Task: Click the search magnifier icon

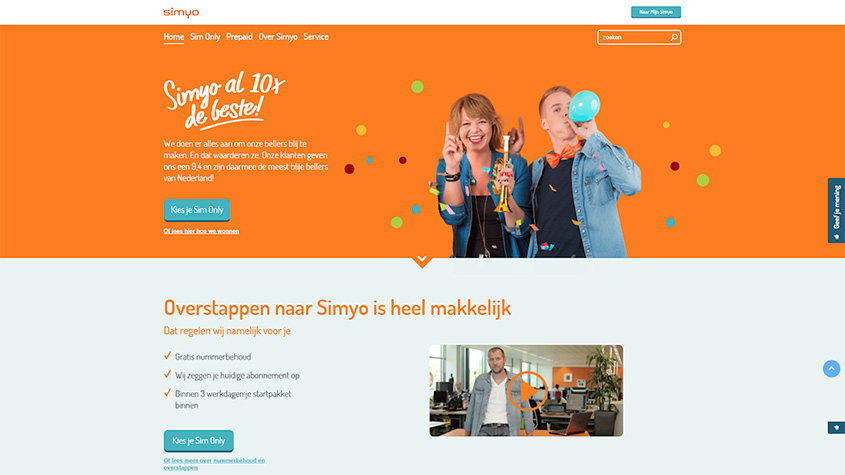Action: (674, 37)
